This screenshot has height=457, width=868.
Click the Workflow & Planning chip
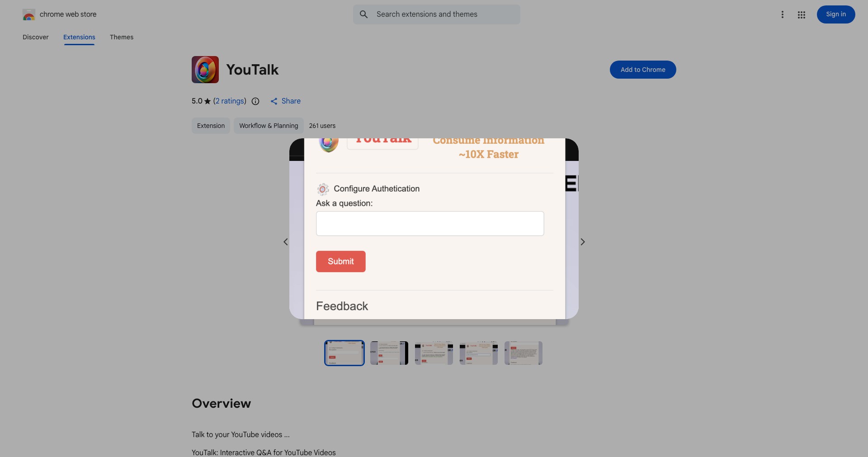click(x=269, y=126)
